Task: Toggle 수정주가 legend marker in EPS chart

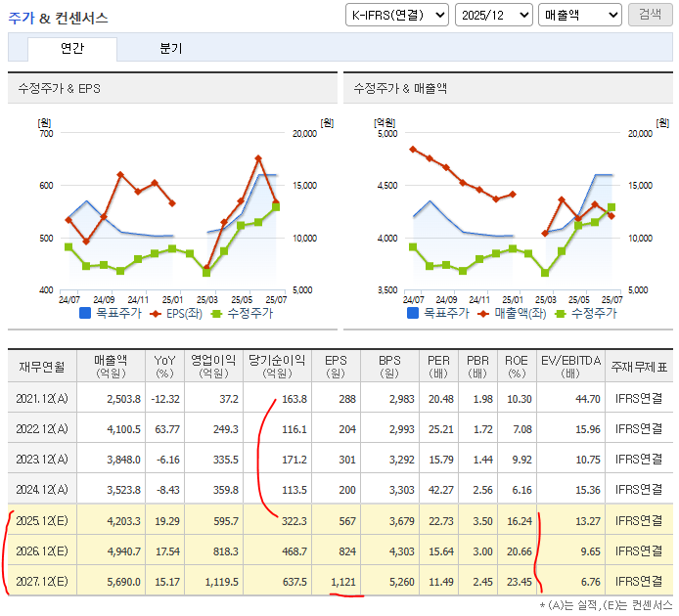Action: click(216, 314)
